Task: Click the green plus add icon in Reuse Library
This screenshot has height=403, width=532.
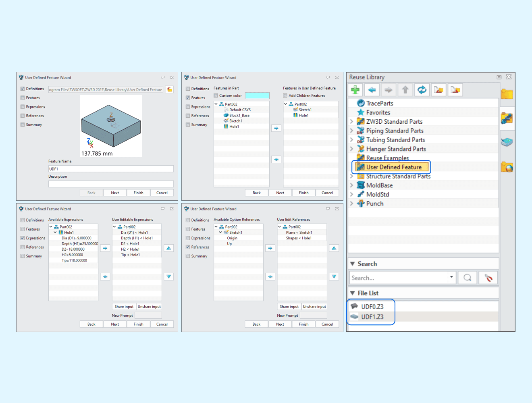Action: point(355,90)
